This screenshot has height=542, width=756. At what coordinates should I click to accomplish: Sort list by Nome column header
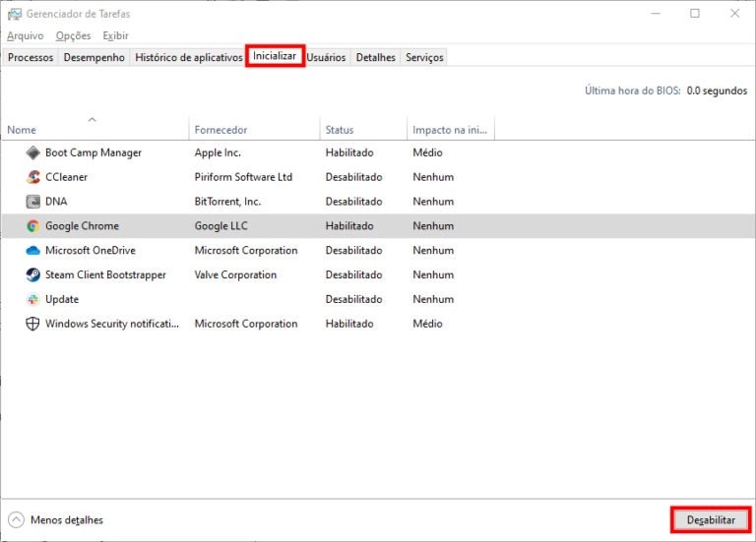tap(22, 130)
